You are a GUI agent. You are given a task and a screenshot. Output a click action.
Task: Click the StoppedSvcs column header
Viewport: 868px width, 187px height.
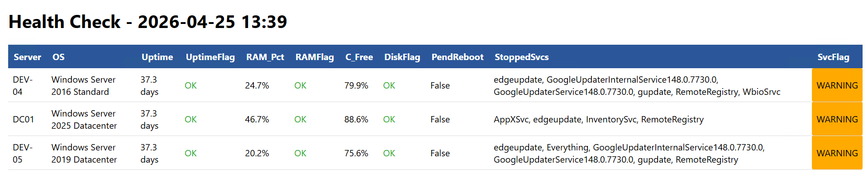coord(521,57)
